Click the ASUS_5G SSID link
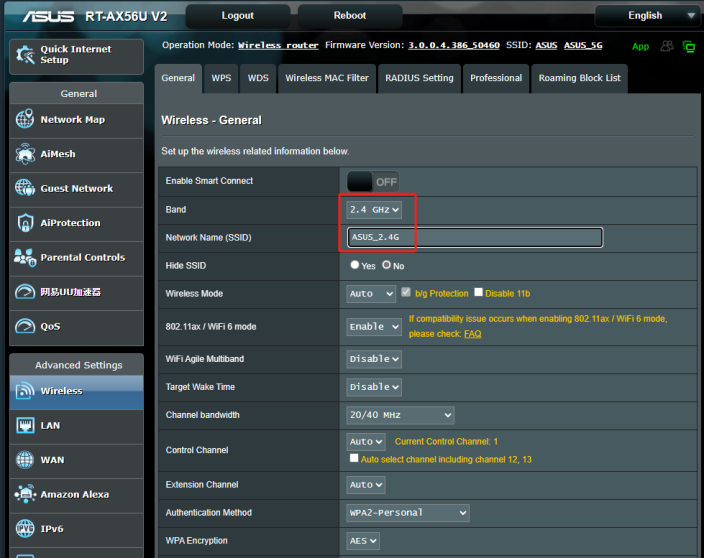Viewport: 704px width, 558px height. pos(583,45)
